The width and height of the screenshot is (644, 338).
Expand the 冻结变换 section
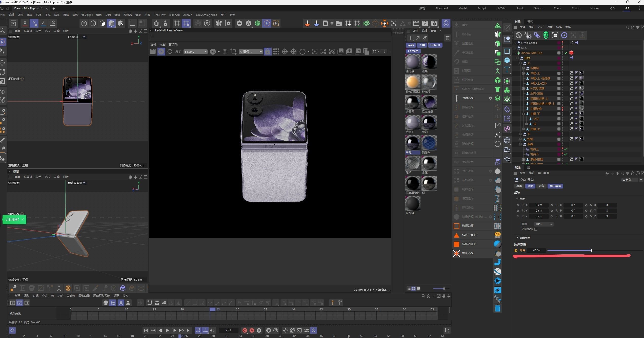pyautogui.click(x=517, y=238)
